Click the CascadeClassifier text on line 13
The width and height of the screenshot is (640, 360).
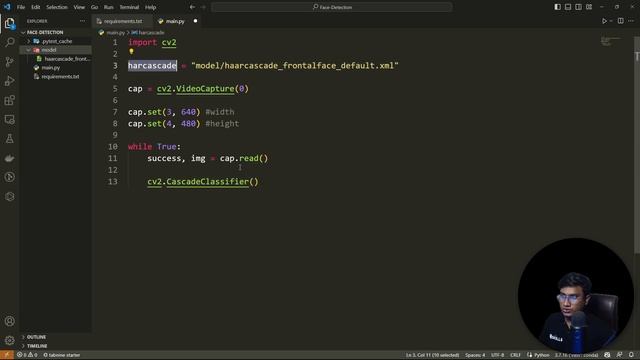[207, 182]
